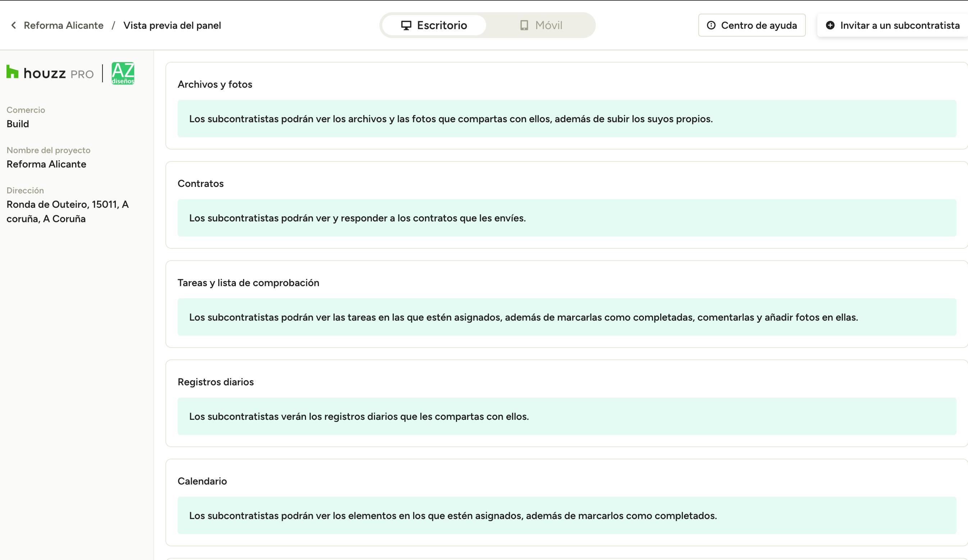Click Tareas y lista de comprobación heading

(x=248, y=283)
